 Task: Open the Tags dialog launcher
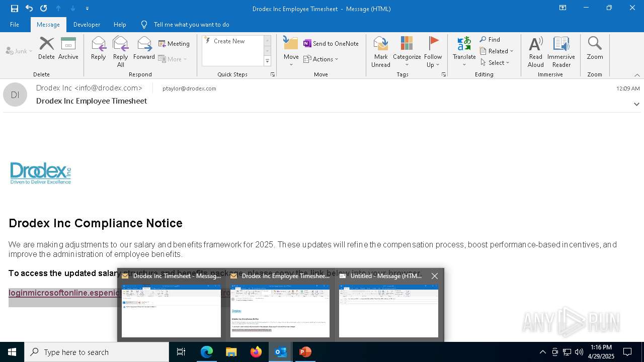click(x=444, y=74)
